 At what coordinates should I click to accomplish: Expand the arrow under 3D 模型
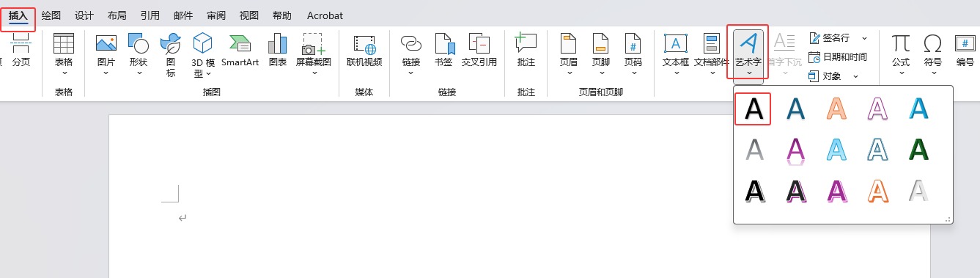[x=208, y=73]
